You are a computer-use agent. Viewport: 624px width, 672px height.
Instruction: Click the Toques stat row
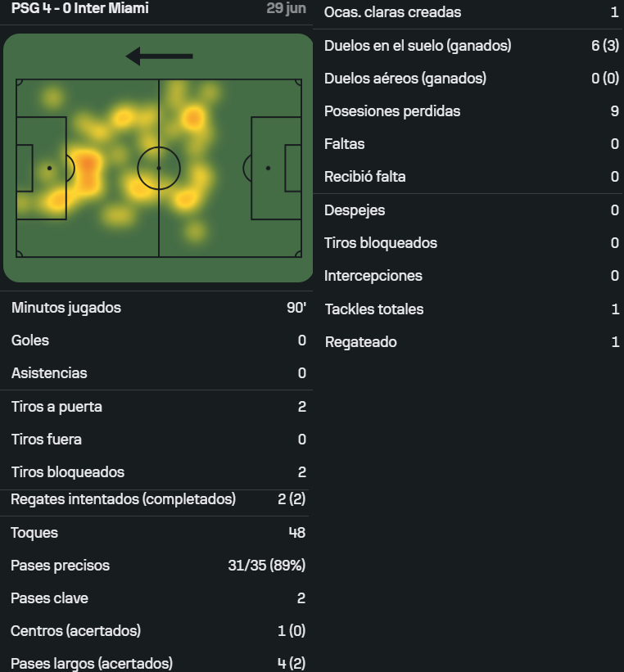click(156, 533)
